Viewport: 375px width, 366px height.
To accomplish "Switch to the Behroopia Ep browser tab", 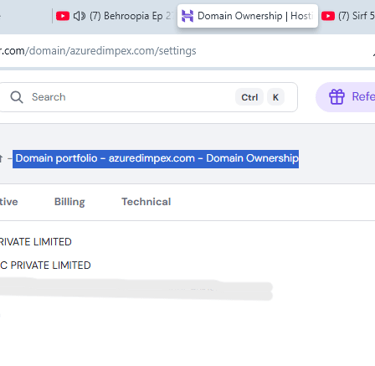I will click(113, 16).
